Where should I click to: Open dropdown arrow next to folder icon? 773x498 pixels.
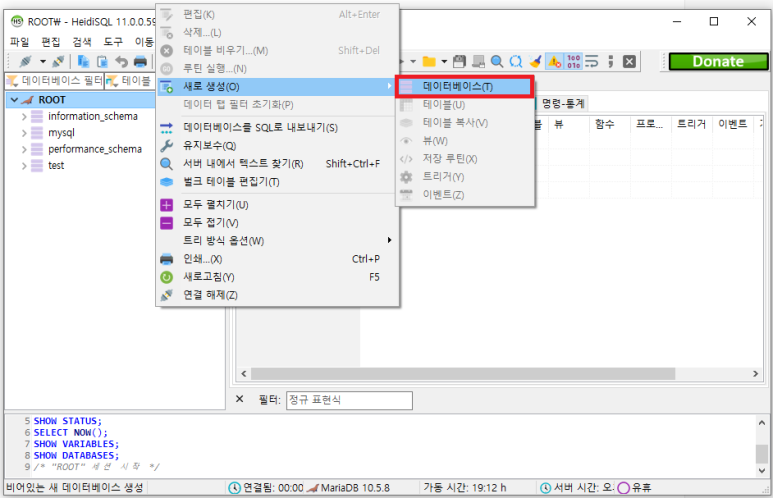click(444, 62)
